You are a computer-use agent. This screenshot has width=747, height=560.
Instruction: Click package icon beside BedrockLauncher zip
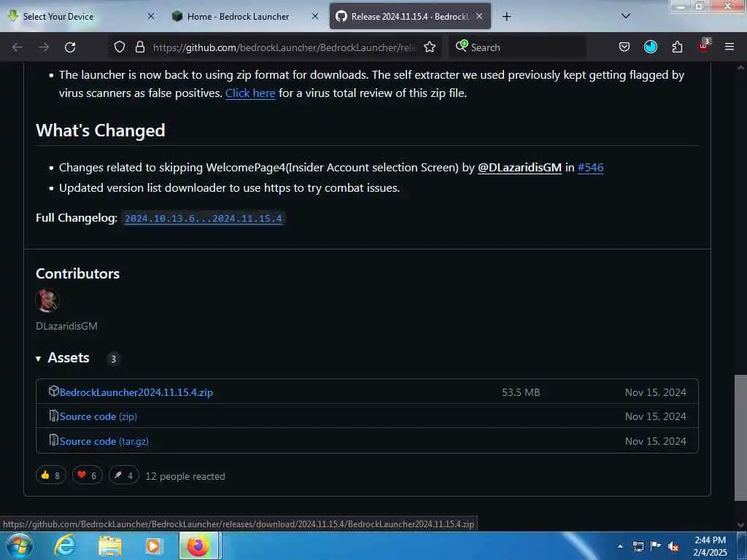[53, 392]
